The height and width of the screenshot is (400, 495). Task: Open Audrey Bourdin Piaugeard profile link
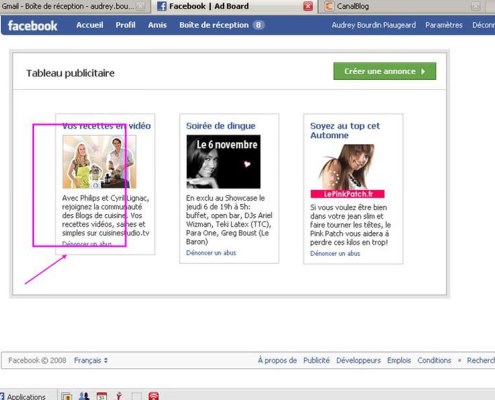374,25
